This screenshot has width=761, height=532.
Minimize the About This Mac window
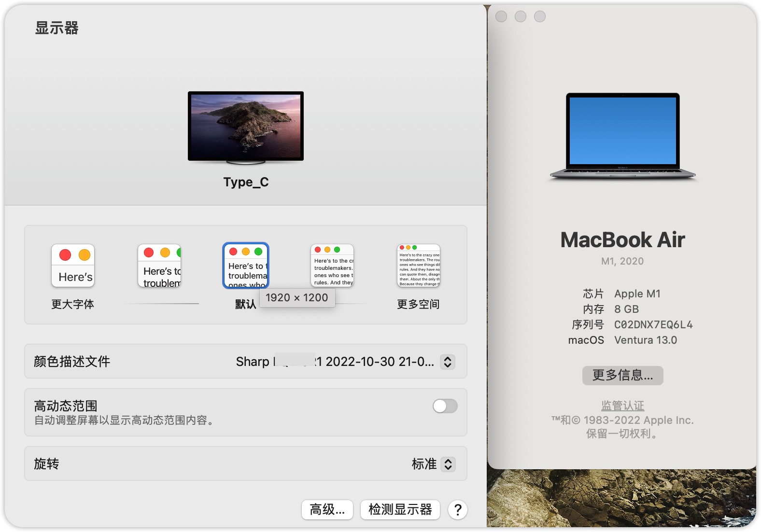(521, 16)
